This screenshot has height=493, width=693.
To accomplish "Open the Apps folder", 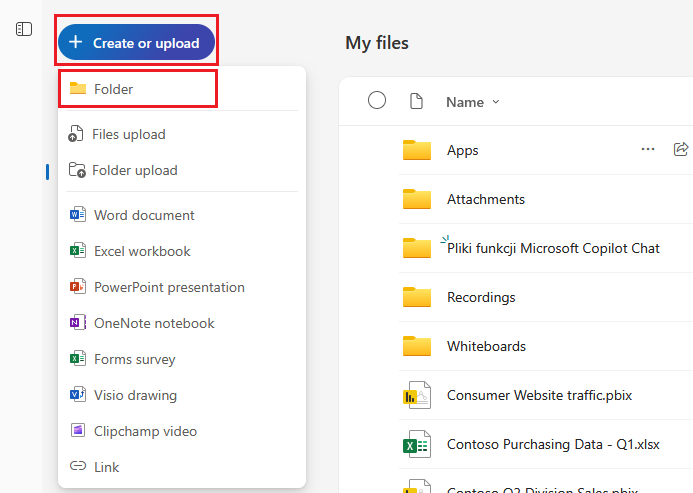I will [462, 150].
